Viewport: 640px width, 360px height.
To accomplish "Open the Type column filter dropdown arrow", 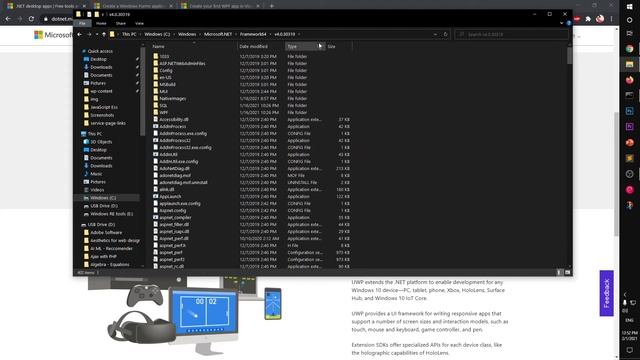I will [321, 47].
